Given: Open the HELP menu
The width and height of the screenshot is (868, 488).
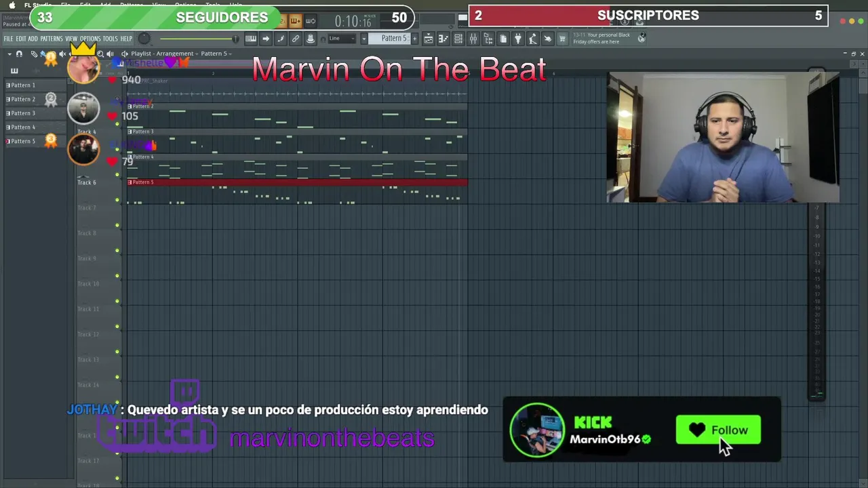Looking at the screenshot, I should click(x=126, y=39).
